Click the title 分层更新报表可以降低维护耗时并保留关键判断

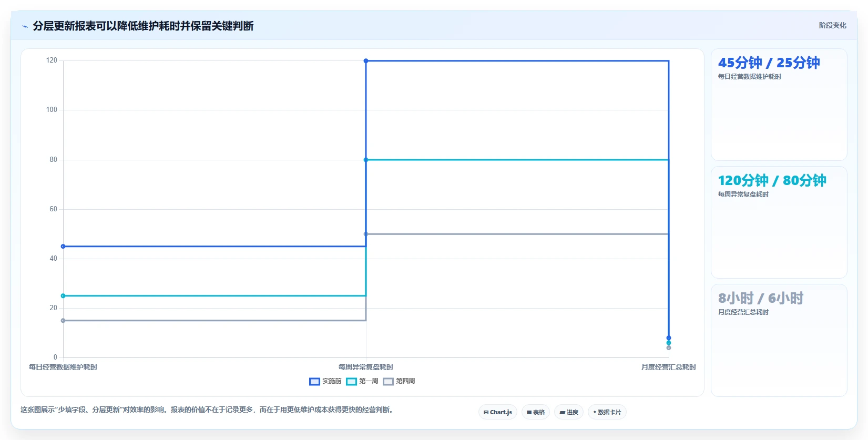pyautogui.click(x=143, y=26)
